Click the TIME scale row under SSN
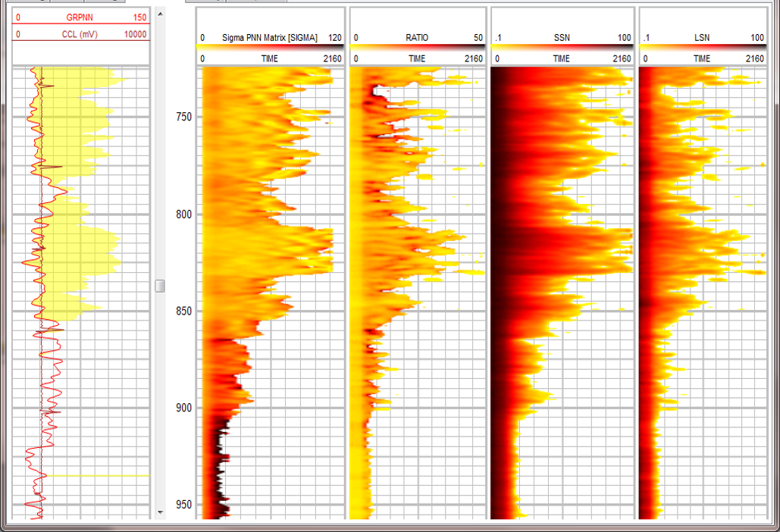Screen dimensions: 780x532 click(x=561, y=58)
